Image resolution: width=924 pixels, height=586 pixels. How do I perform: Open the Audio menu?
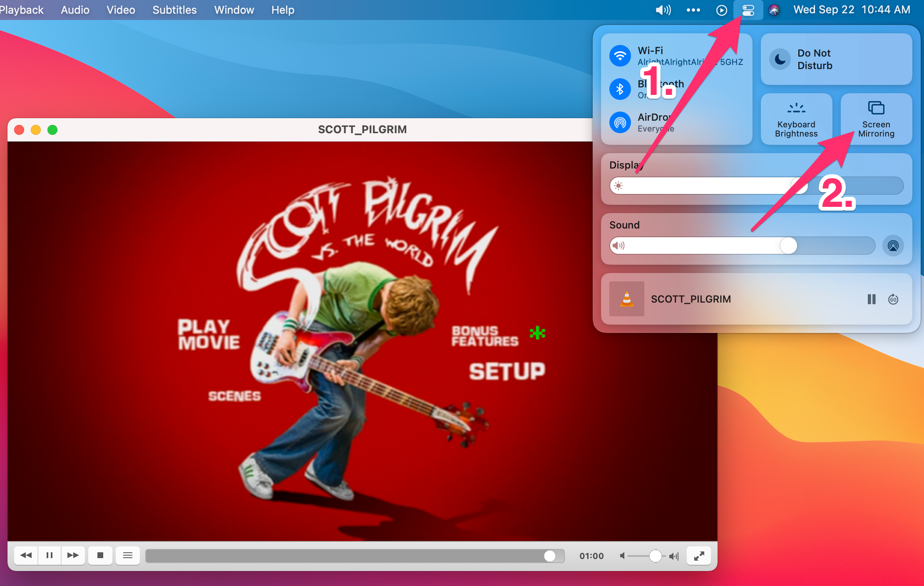click(x=75, y=10)
